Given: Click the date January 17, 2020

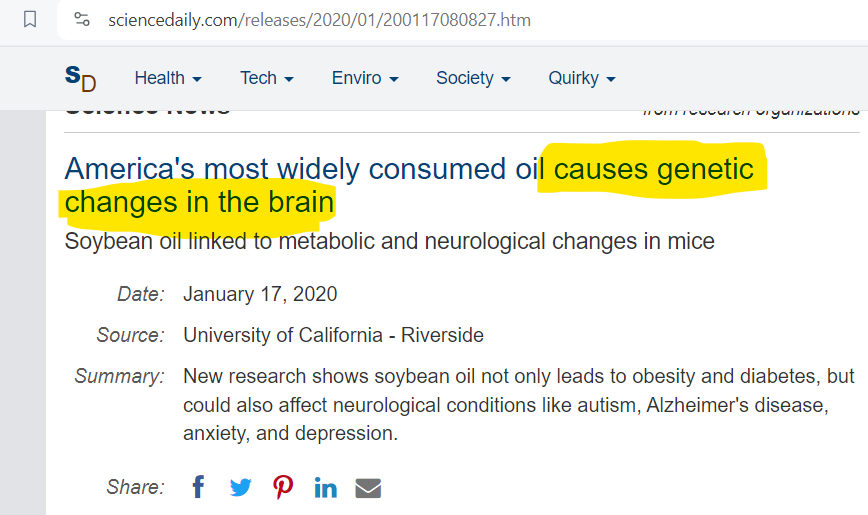Looking at the screenshot, I should (x=260, y=294).
